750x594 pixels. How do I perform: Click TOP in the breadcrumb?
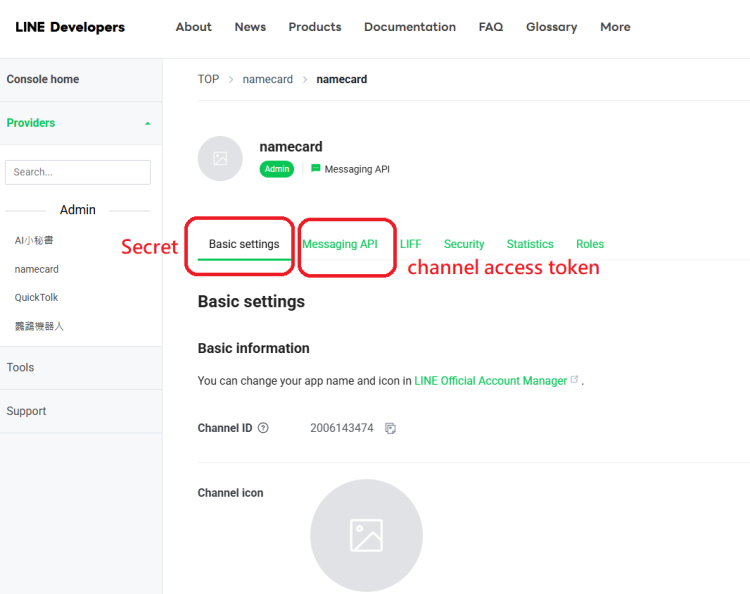pyautogui.click(x=208, y=79)
